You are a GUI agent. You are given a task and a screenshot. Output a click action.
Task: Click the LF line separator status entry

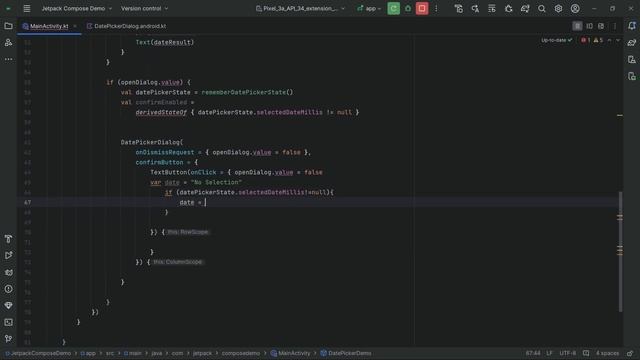(x=549, y=353)
